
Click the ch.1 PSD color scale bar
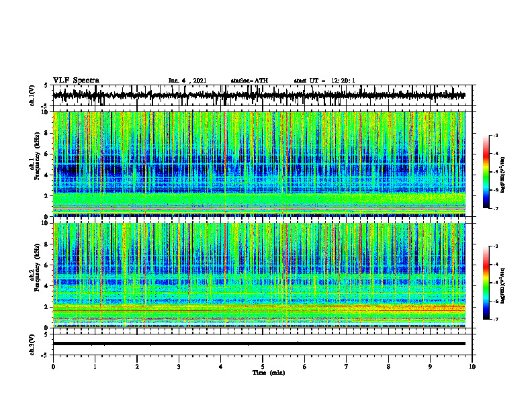(x=486, y=172)
